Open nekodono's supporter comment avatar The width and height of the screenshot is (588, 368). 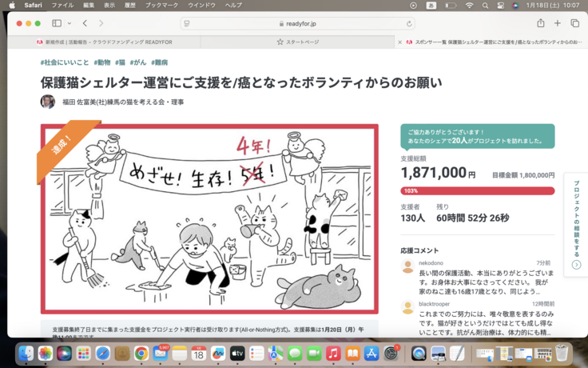407,266
